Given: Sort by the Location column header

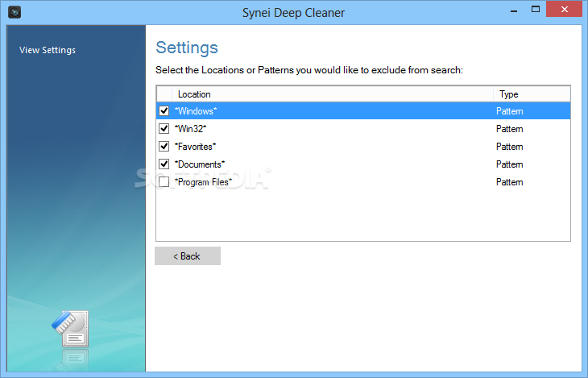Looking at the screenshot, I should [x=332, y=93].
